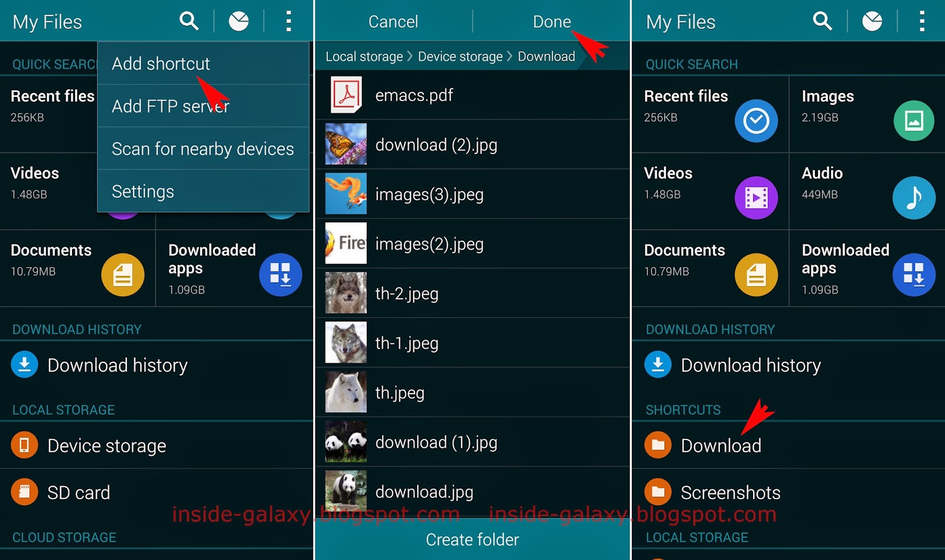Select the Recent files quick search icon
The width and height of the screenshot is (945, 560).
757,121
